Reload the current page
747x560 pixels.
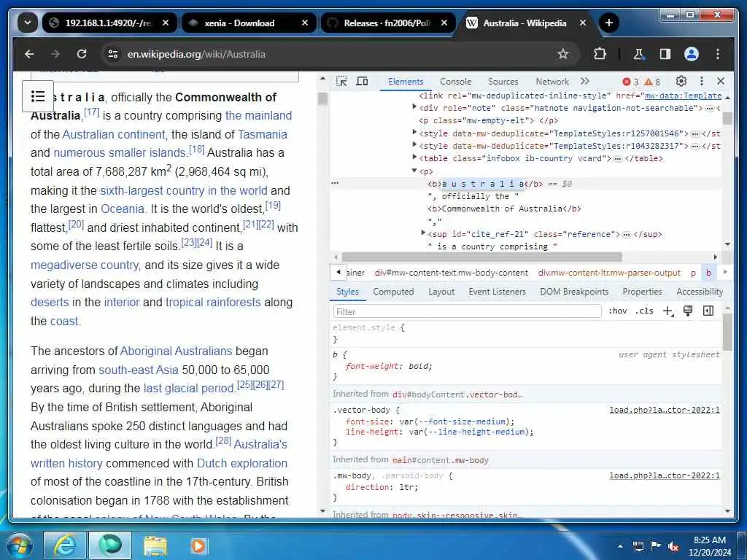click(x=82, y=54)
